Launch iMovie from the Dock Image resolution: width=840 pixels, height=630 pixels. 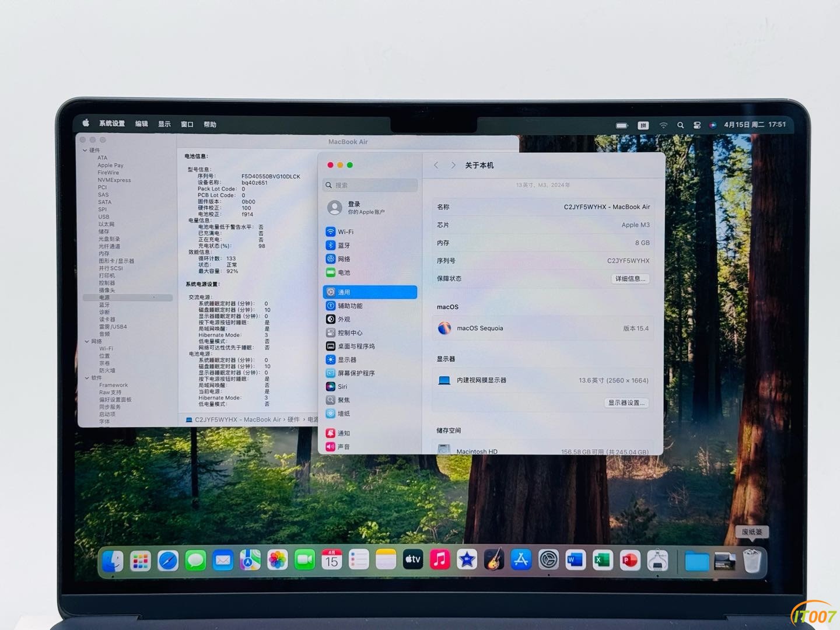467,559
